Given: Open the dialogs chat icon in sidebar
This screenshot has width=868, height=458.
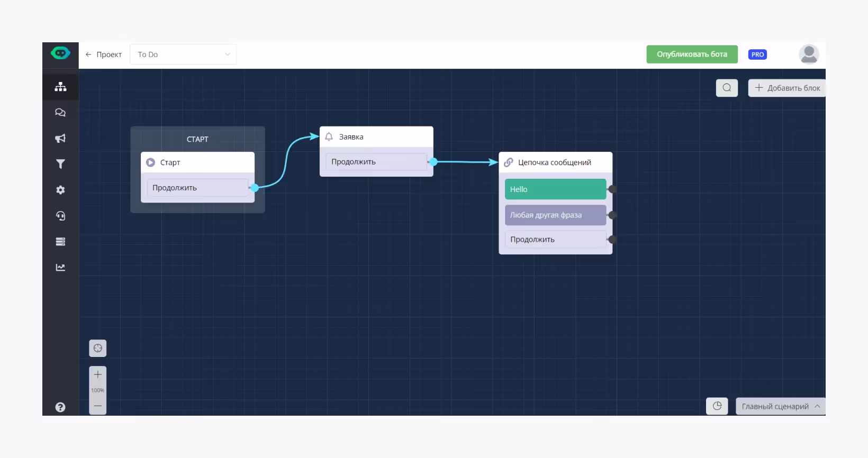Looking at the screenshot, I should click(x=60, y=113).
